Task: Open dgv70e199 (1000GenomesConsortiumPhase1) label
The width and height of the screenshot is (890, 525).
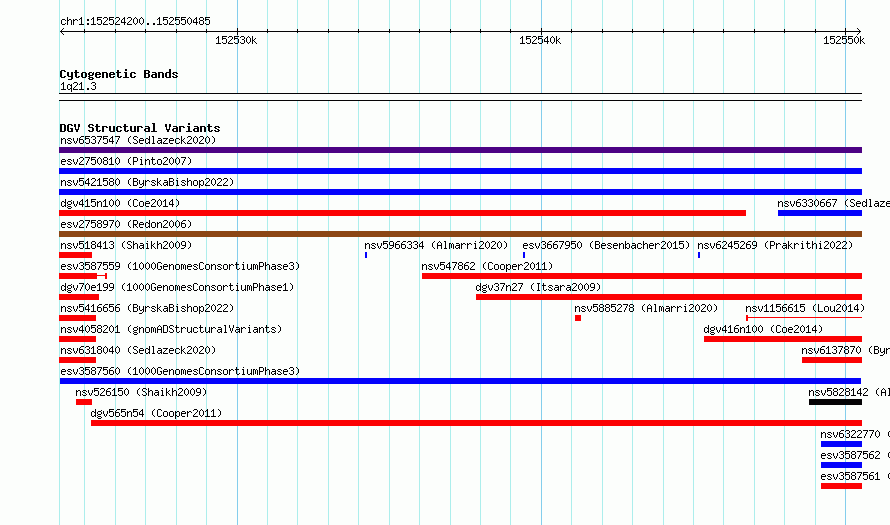Action: coord(177,287)
